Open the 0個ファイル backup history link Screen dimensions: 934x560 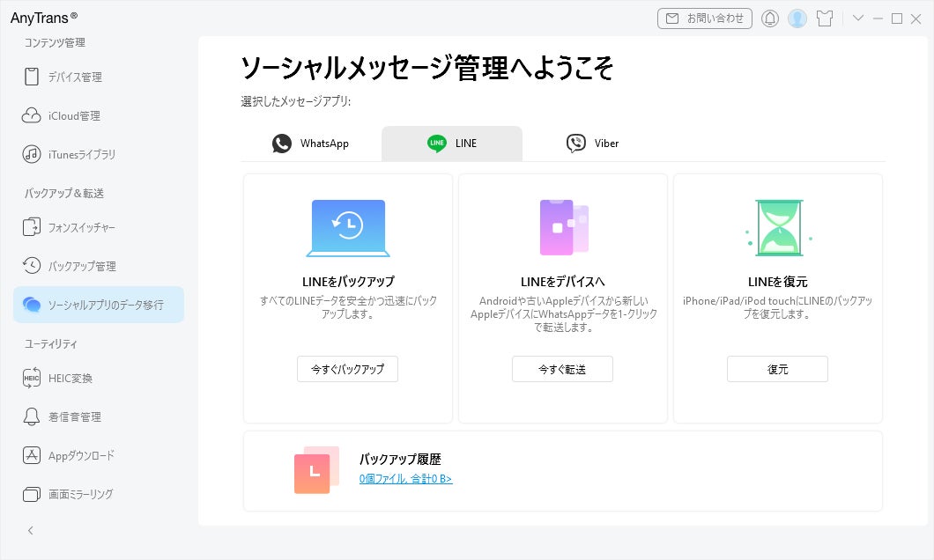pyautogui.click(x=405, y=478)
